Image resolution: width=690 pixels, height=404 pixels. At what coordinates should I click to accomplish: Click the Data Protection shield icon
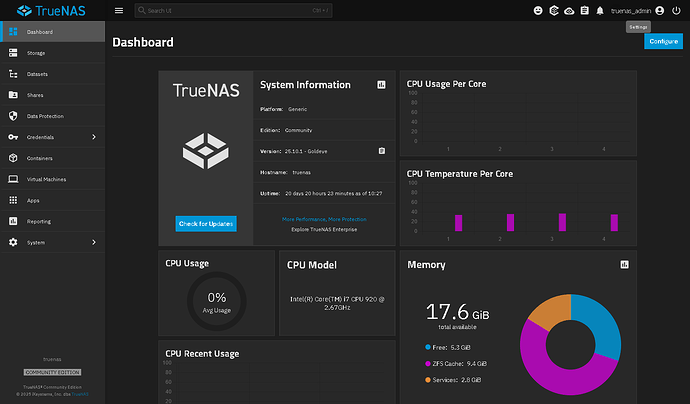[x=13, y=116]
